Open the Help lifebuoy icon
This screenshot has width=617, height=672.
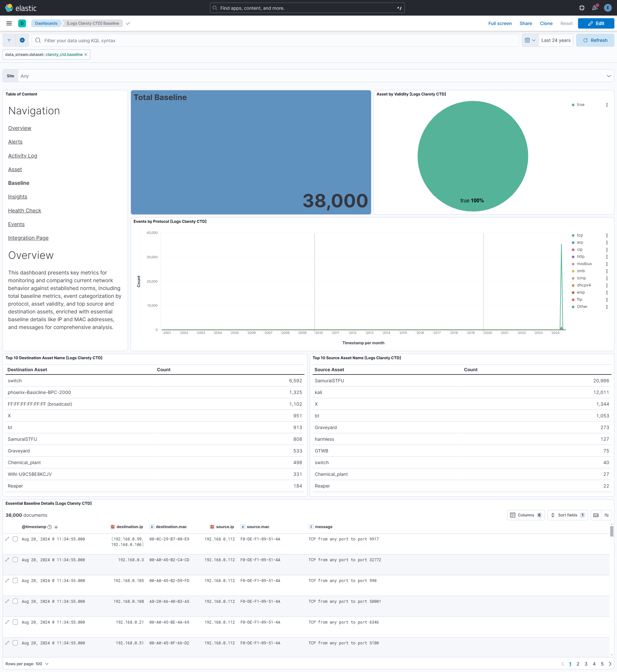[x=582, y=8]
